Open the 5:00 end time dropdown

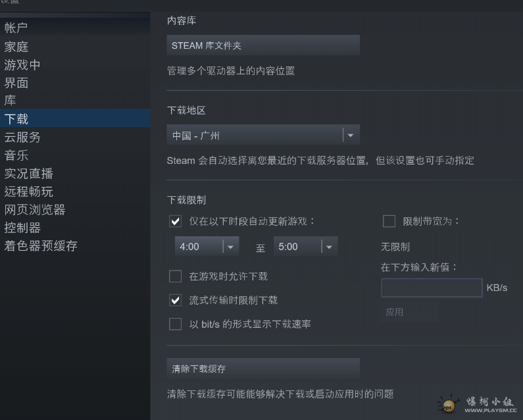(305, 247)
